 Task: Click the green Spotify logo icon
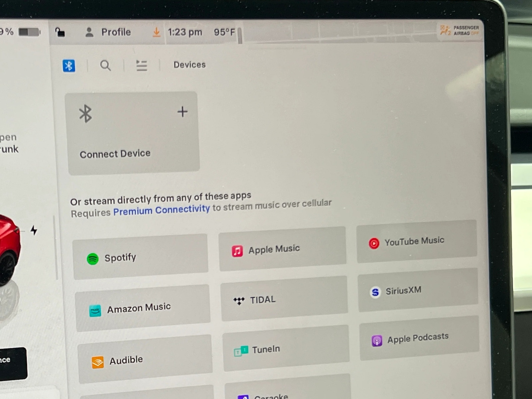pos(93,259)
